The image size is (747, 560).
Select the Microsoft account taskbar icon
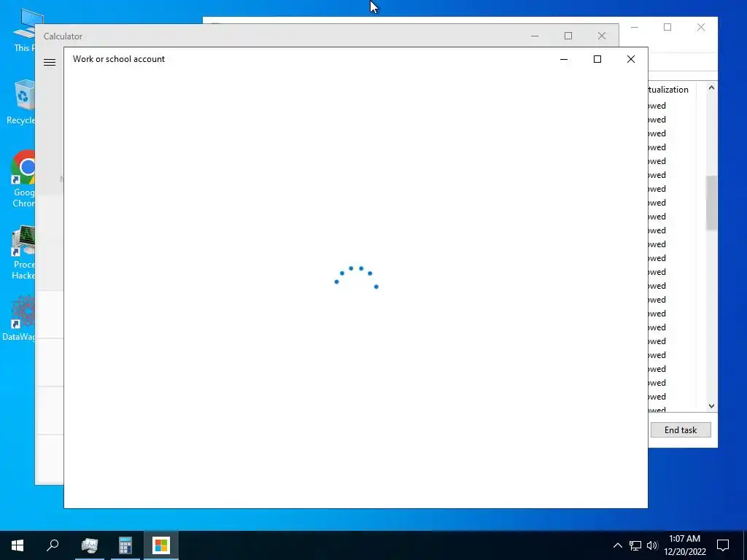pos(161,545)
